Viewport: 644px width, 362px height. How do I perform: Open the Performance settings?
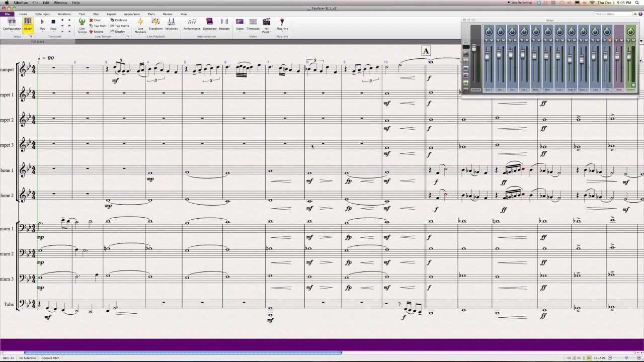pos(192,24)
